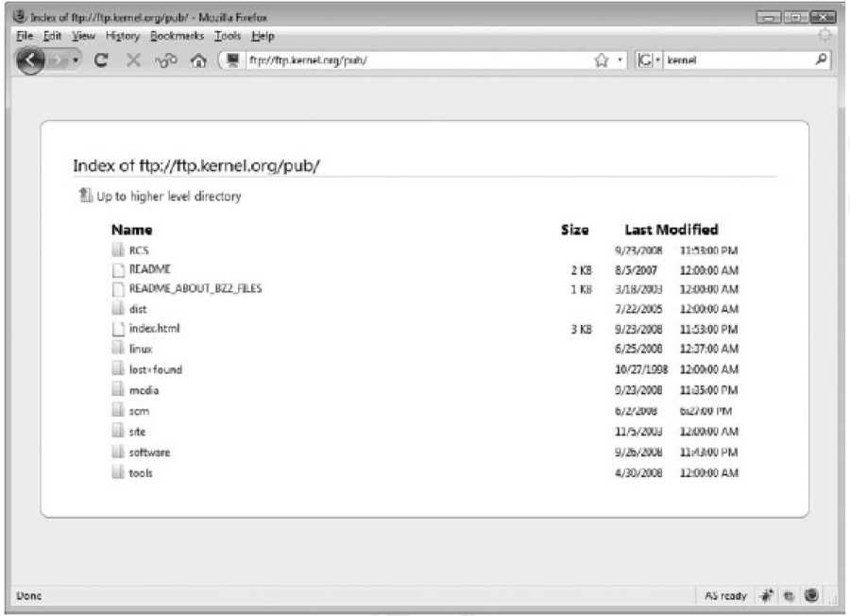Bookmark this page with the star icon
Image resolution: width=850 pixels, height=616 pixels.
602,60
